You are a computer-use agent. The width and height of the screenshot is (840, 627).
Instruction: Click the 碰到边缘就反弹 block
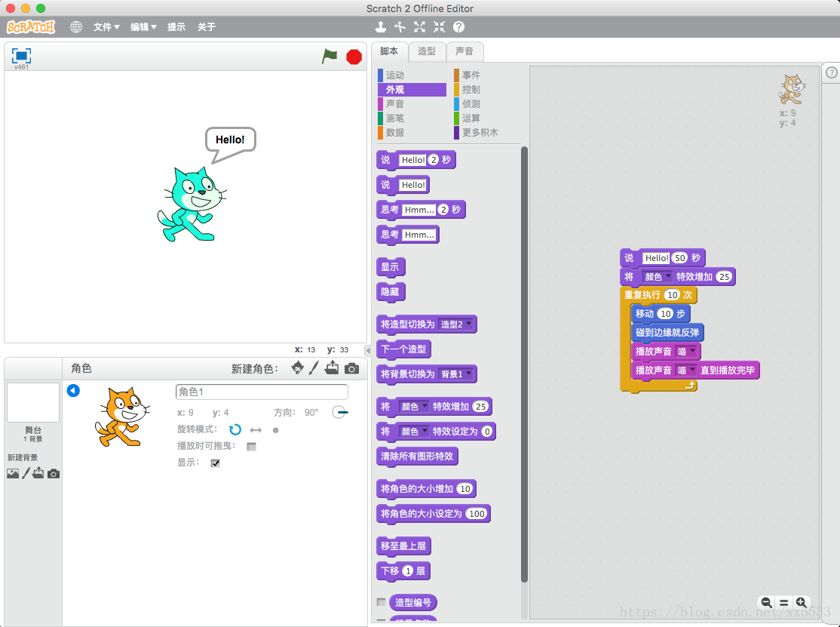pyautogui.click(x=667, y=333)
